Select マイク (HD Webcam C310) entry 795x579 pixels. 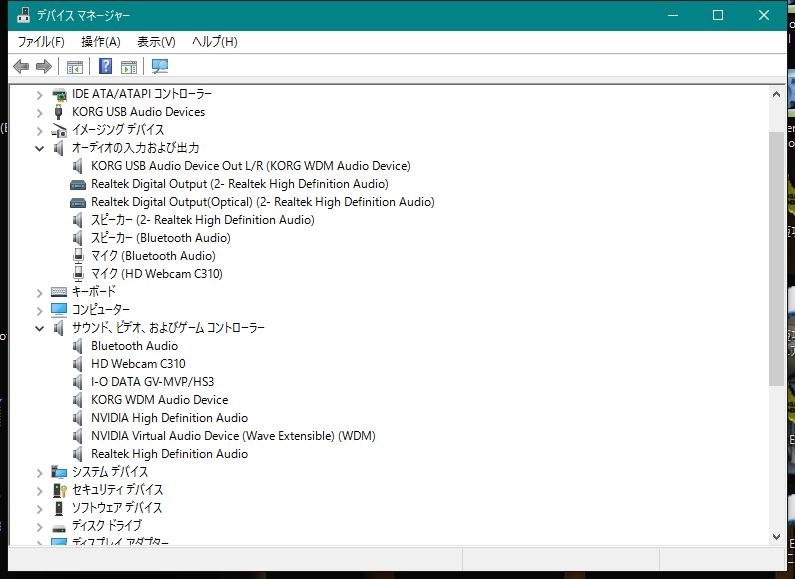157,274
